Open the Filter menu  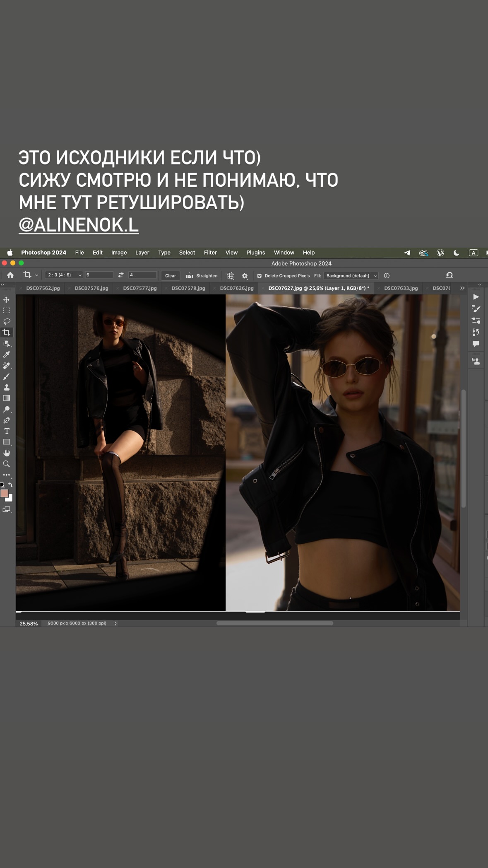click(210, 253)
